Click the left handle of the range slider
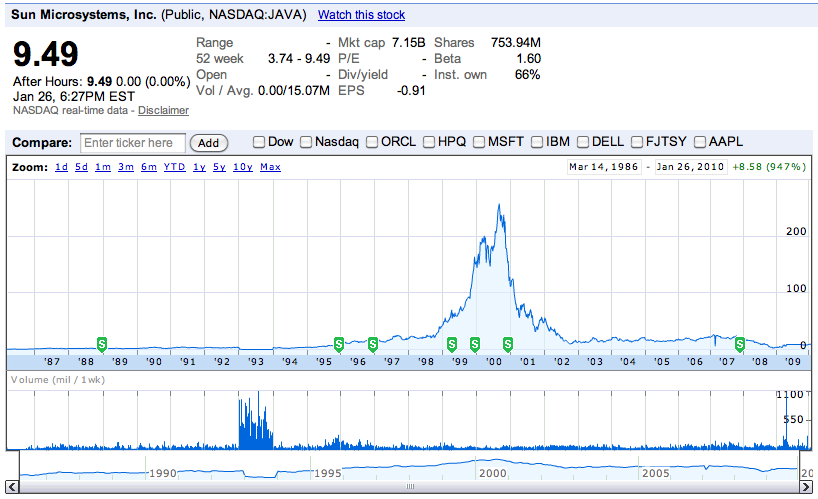The height and width of the screenshot is (499, 818). [20, 465]
